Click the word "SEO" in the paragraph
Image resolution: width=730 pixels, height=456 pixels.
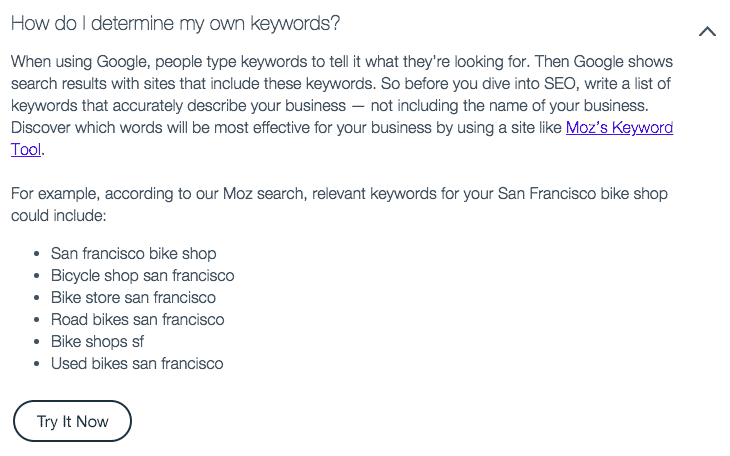point(560,84)
